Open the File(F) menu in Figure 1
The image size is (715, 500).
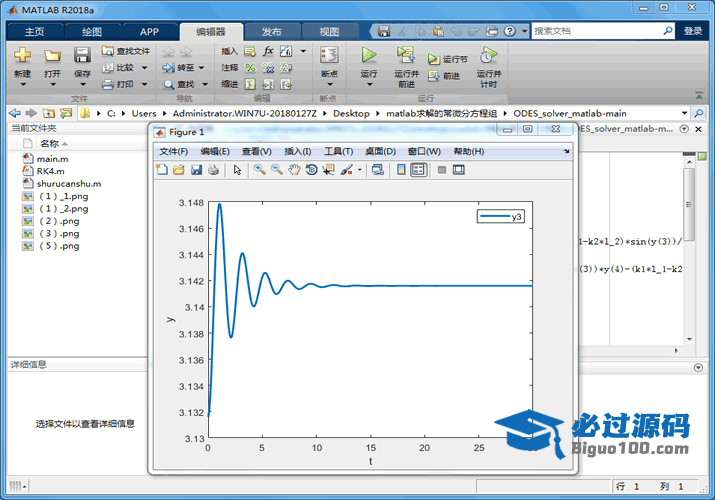173,151
